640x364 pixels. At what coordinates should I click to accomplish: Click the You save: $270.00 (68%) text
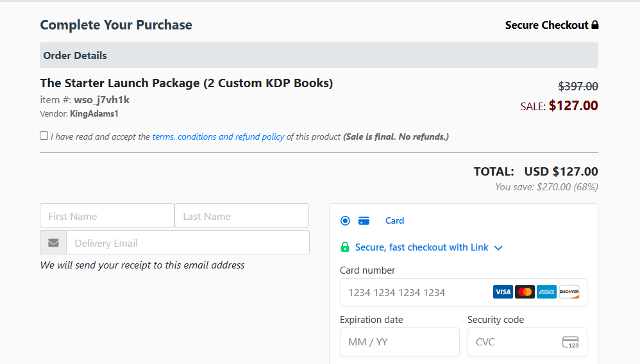click(546, 187)
